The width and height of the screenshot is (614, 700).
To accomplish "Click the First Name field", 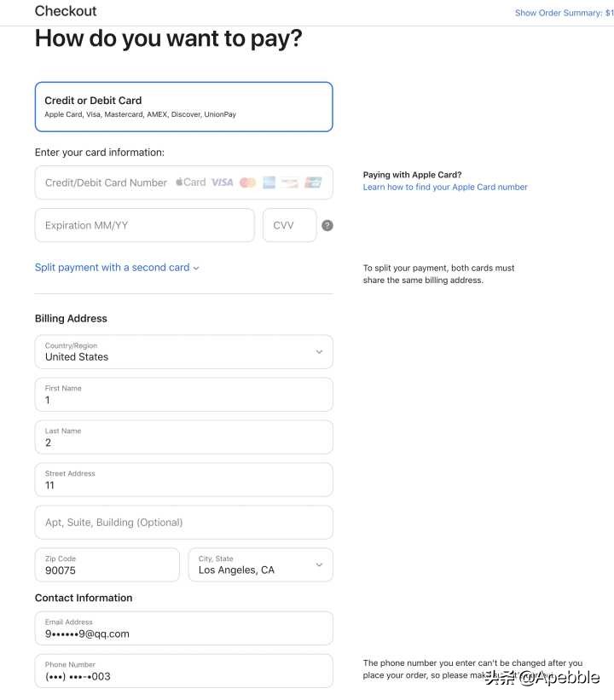I will tap(183, 395).
